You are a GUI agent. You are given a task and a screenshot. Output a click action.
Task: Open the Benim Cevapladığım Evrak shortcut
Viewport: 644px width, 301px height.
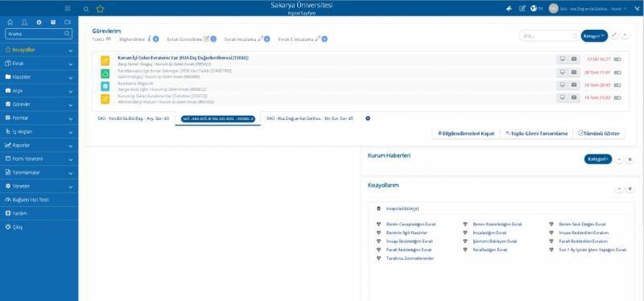point(411,225)
